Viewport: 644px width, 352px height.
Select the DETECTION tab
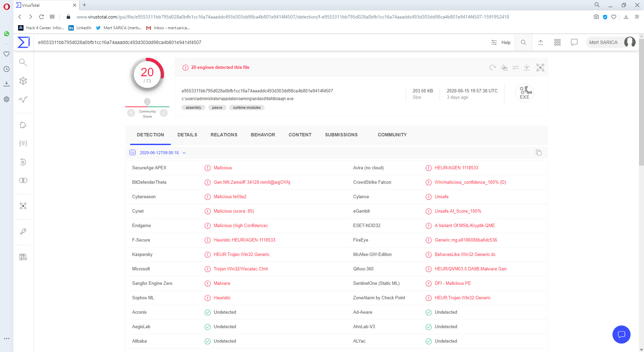click(x=150, y=135)
